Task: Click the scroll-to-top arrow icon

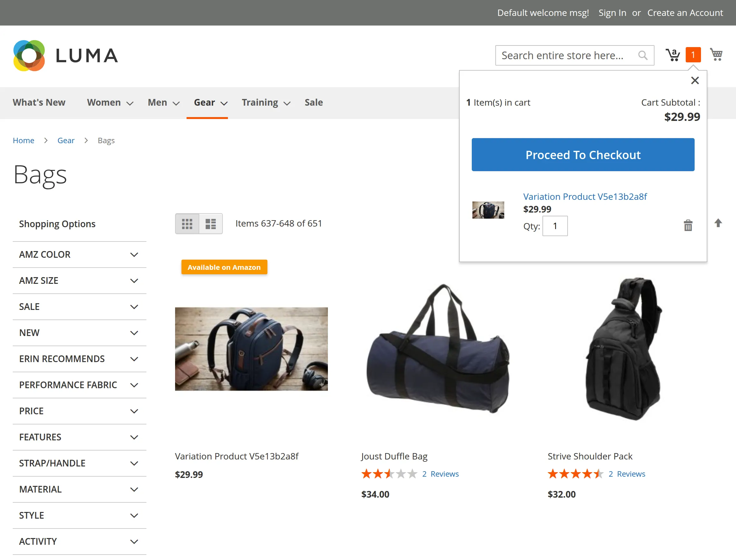Action: (718, 223)
